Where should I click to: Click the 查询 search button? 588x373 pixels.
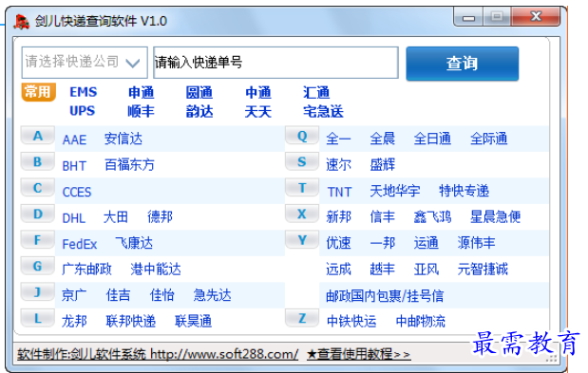tap(462, 64)
